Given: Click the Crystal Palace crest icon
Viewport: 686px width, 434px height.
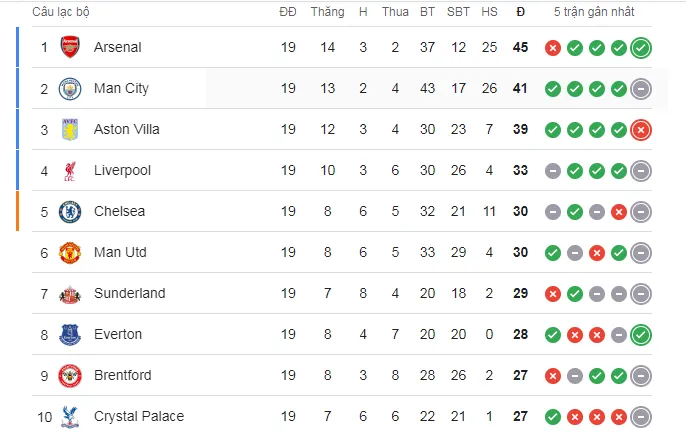Looking at the screenshot, I should click(70, 416).
